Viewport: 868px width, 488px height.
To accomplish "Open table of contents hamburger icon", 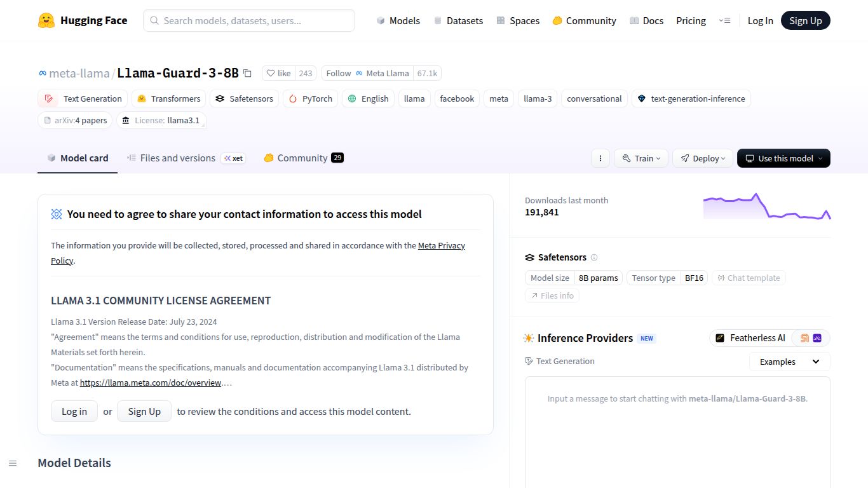I will click(x=13, y=463).
